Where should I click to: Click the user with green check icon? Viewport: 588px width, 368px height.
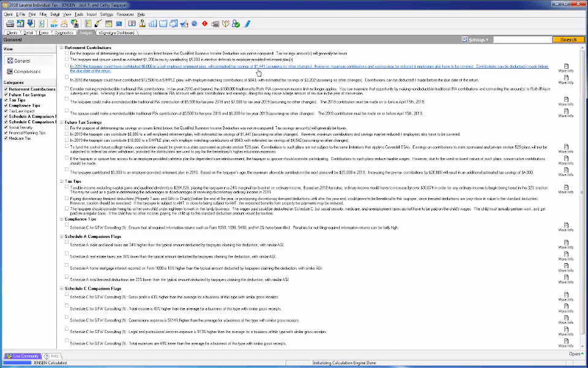click(235, 24)
